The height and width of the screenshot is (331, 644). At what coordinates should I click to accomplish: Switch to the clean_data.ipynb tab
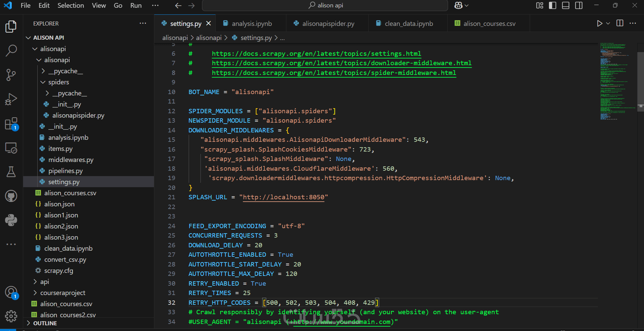pos(408,24)
